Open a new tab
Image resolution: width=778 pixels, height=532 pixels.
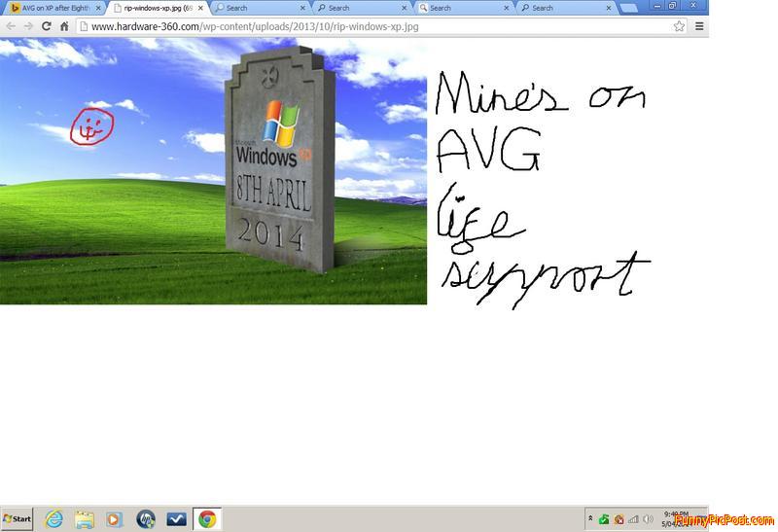pos(628,8)
